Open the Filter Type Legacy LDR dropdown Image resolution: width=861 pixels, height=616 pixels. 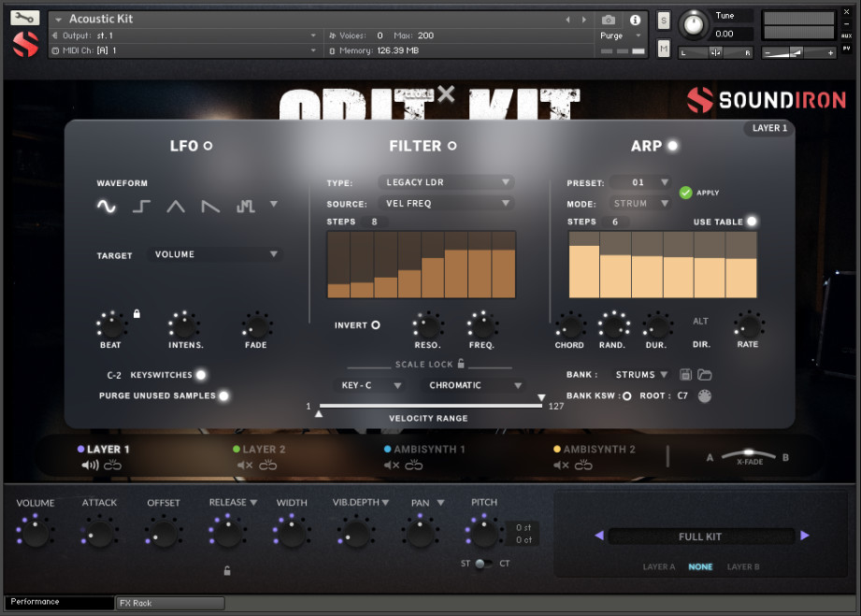click(446, 182)
